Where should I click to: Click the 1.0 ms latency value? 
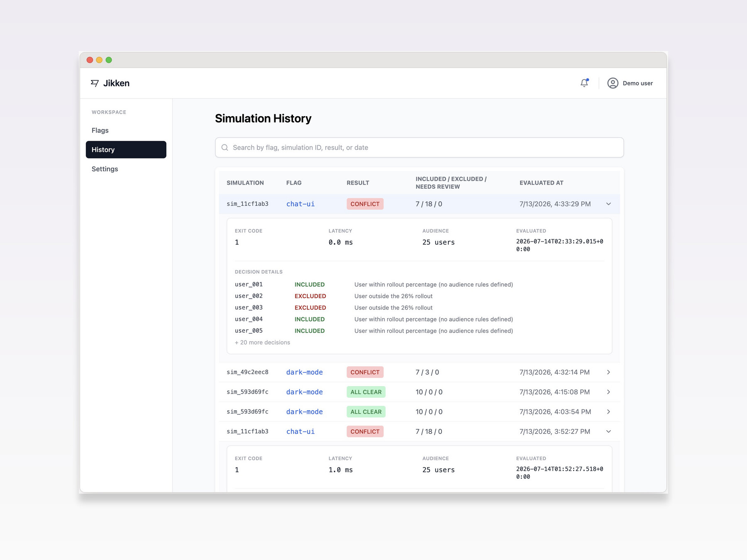(341, 470)
